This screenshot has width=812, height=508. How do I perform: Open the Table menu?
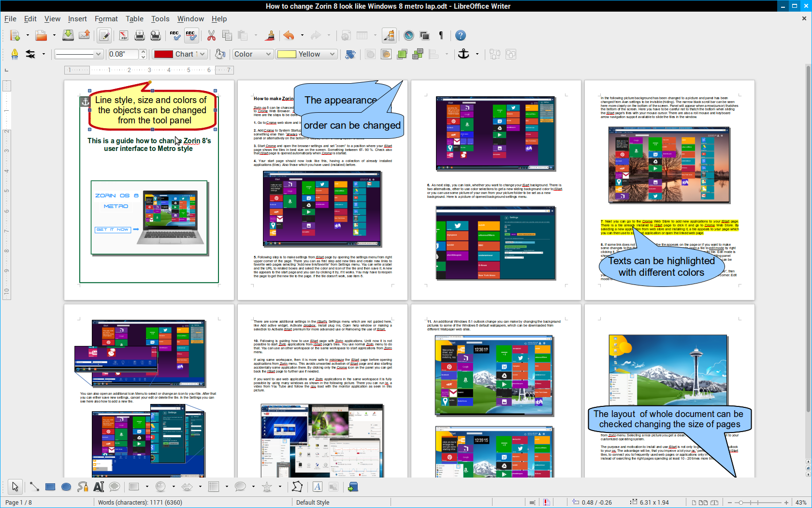coord(134,19)
